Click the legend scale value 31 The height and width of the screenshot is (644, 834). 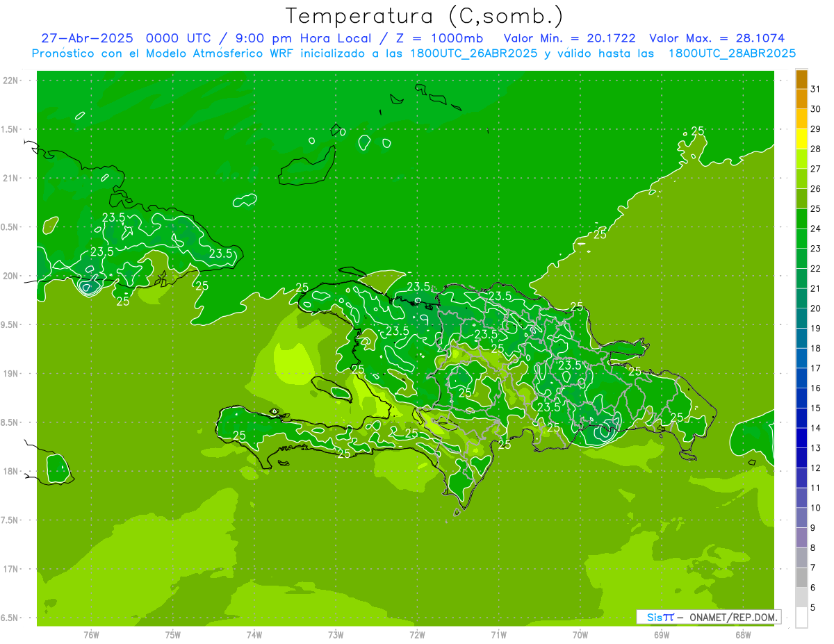[815, 89]
